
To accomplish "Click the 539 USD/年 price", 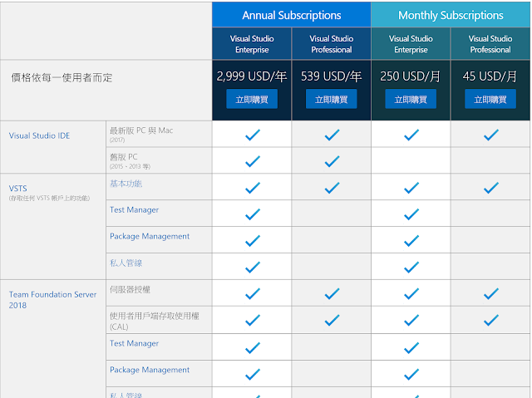I will 331,76.
